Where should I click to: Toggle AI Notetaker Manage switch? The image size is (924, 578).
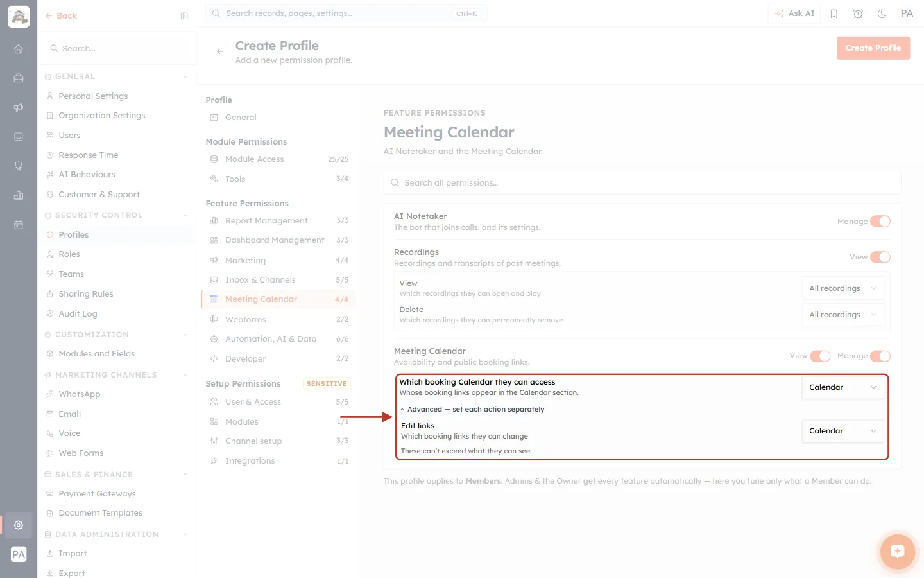click(880, 222)
